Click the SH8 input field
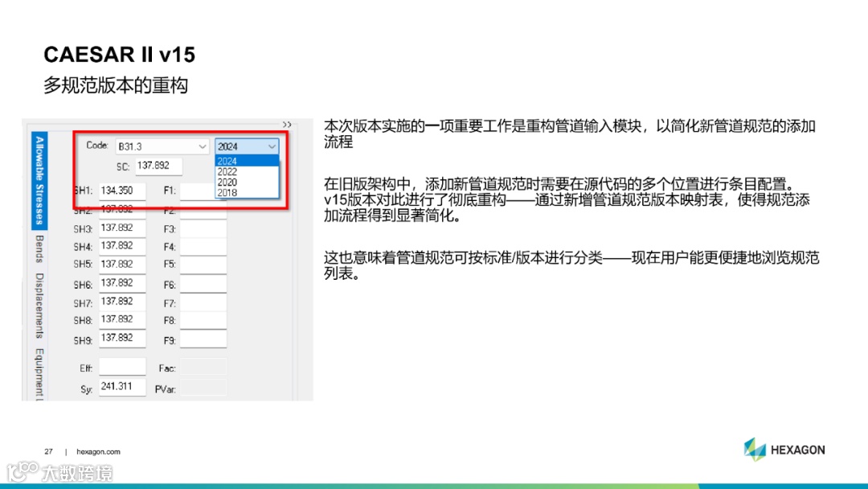 [x=122, y=319]
